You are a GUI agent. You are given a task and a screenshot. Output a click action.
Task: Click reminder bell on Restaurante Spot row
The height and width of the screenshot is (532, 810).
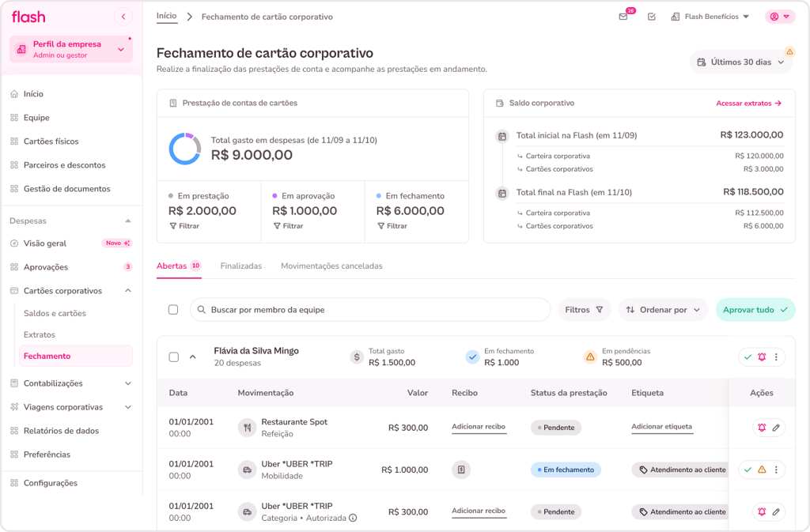click(762, 428)
